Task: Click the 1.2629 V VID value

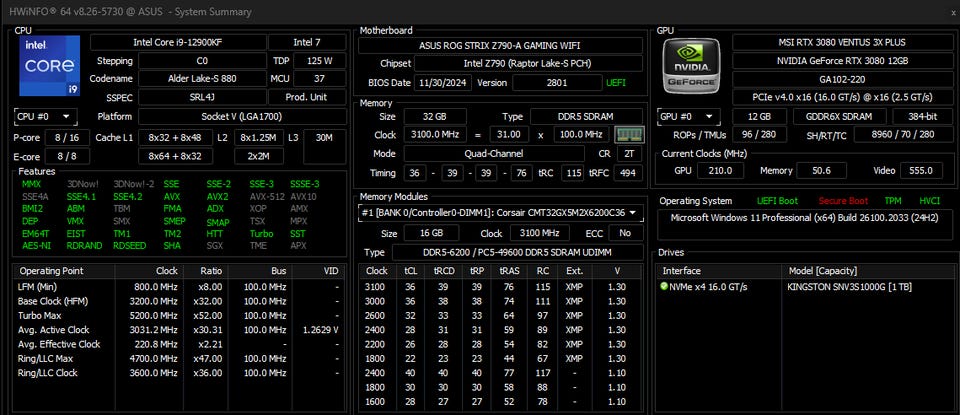Action: coord(320,330)
